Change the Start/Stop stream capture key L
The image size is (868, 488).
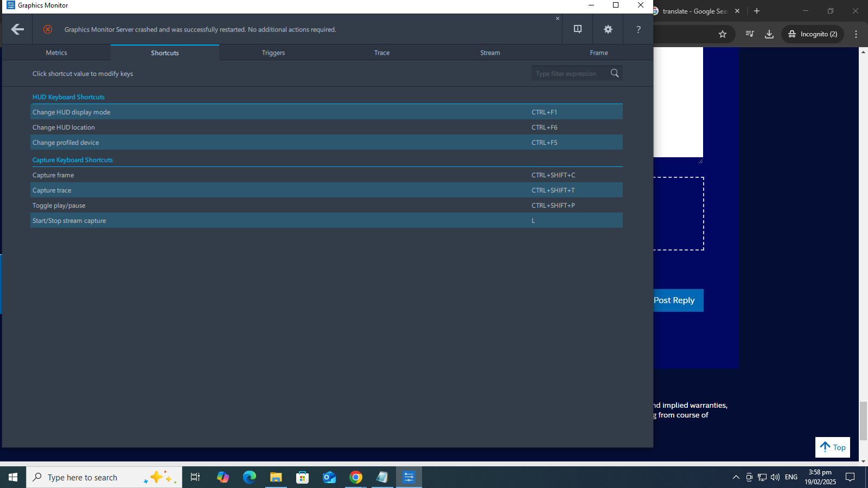tap(533, 221)
